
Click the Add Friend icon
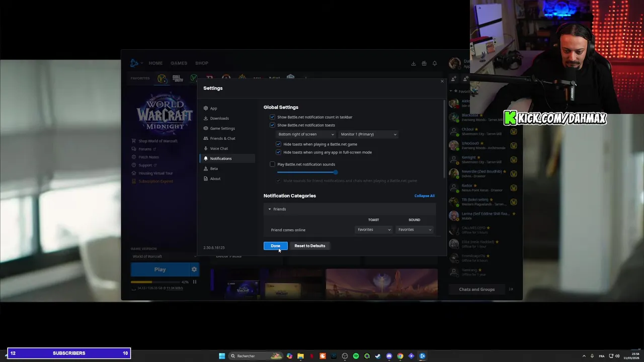coord(454,78)
